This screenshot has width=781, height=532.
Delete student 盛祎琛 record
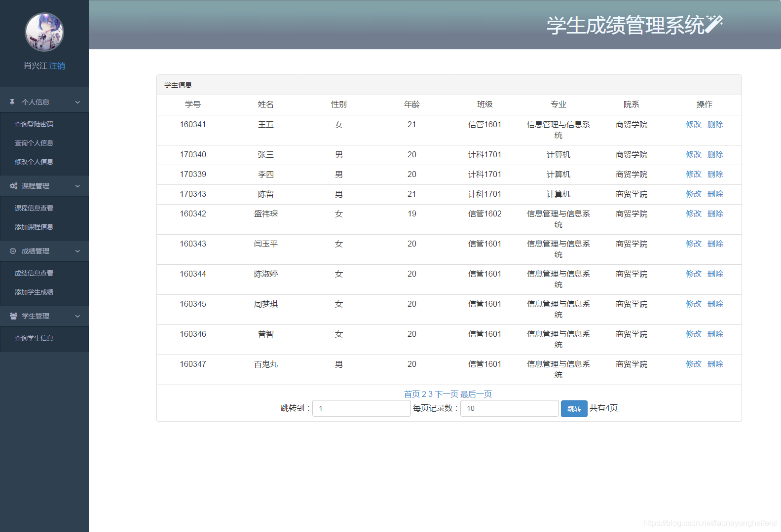pos(715,213)
